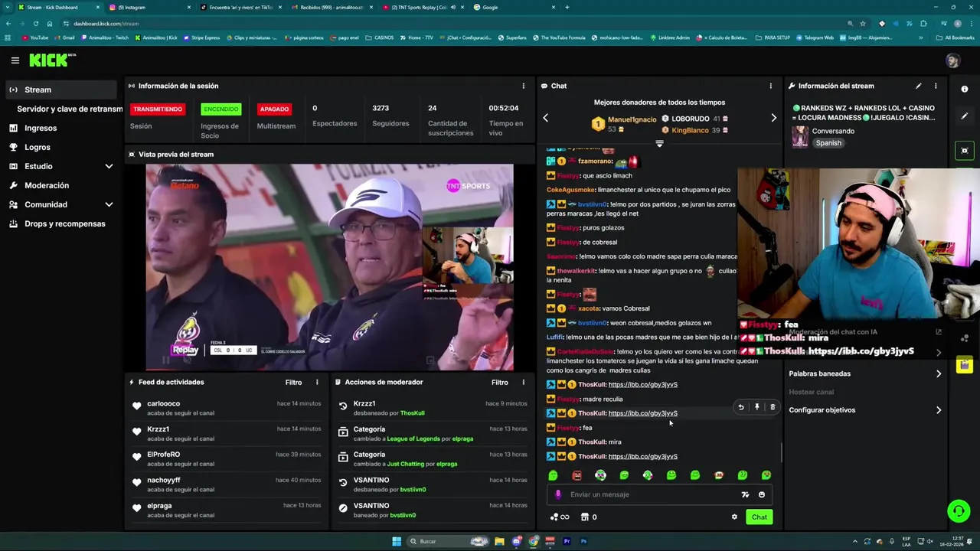
Task: Delete the hovered ThosKull chat message
Action: (773, 407)
